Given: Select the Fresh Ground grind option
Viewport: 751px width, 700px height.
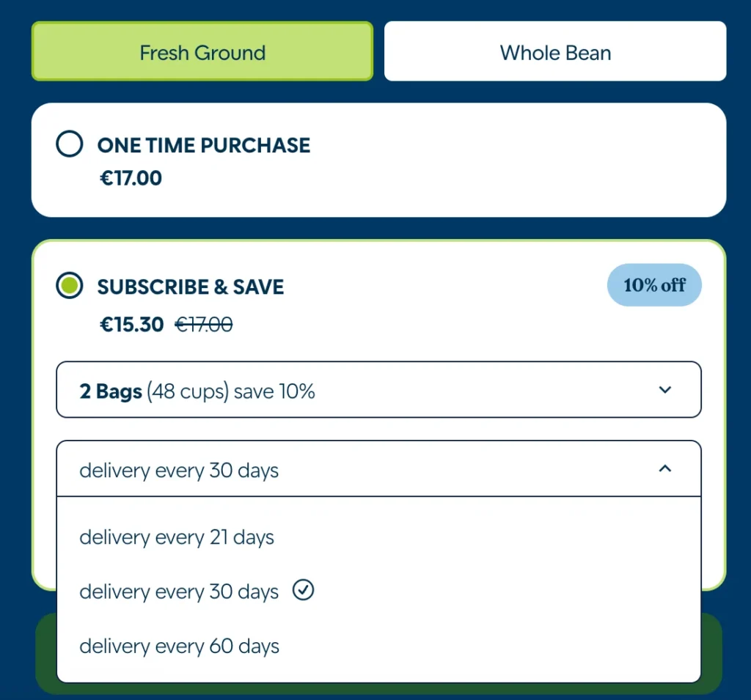Looking at the screenshot, I should tap(202, 51).
